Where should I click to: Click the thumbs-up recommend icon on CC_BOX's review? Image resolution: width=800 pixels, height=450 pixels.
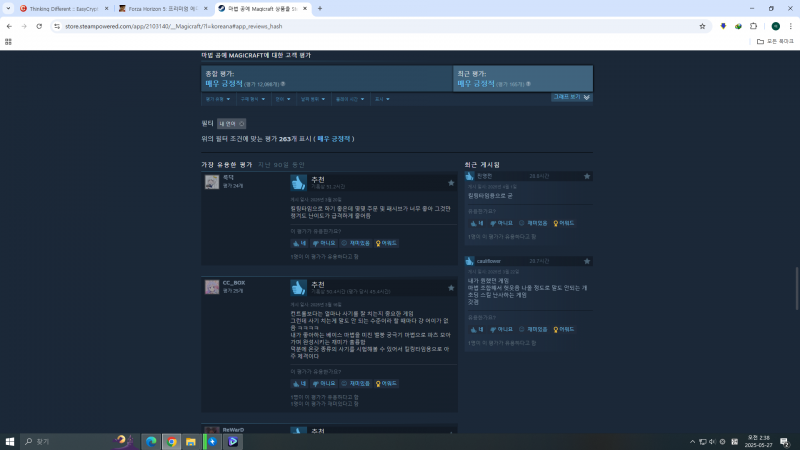pyautogui.click(x=298, y=287)
